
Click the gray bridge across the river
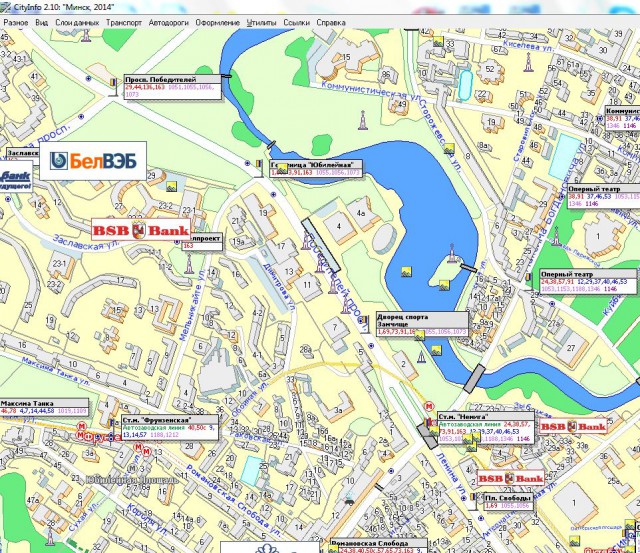[x=474, y=379]
